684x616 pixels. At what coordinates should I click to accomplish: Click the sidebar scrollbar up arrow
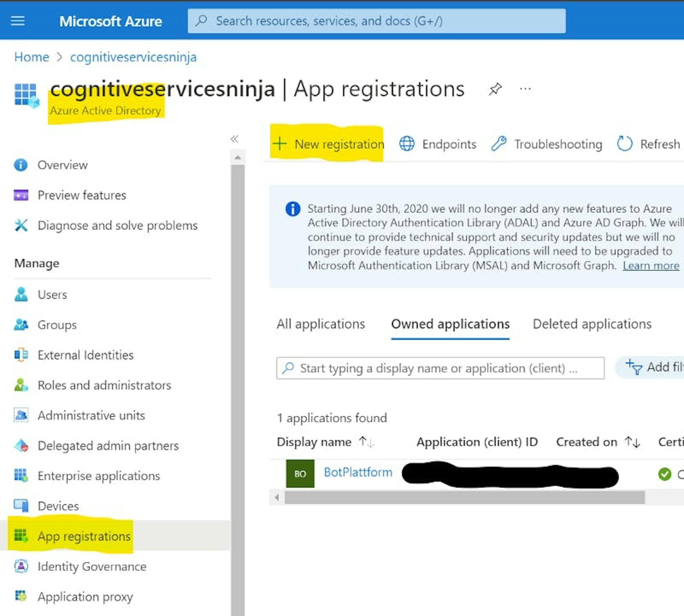(x=238, y=157)
